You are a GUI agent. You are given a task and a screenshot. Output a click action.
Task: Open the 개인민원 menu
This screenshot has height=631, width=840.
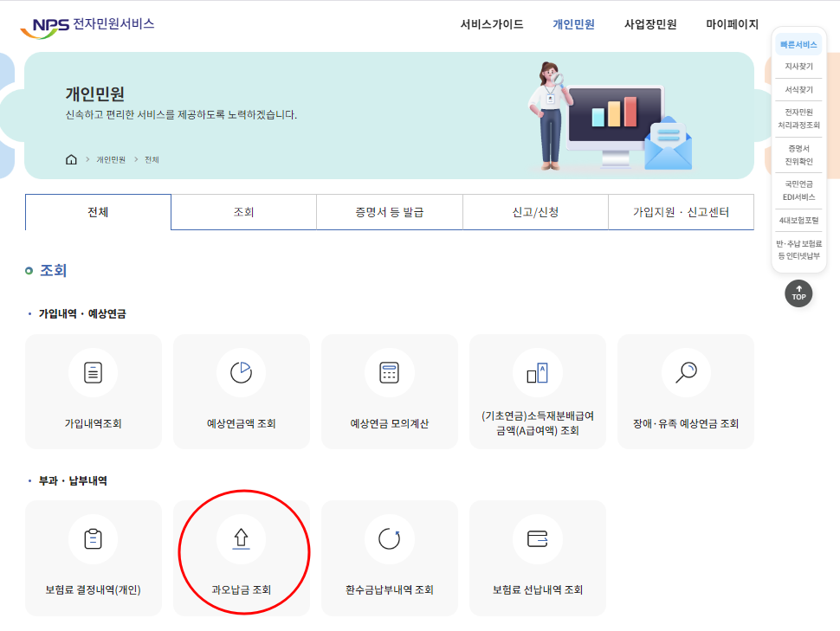point(574,24)
